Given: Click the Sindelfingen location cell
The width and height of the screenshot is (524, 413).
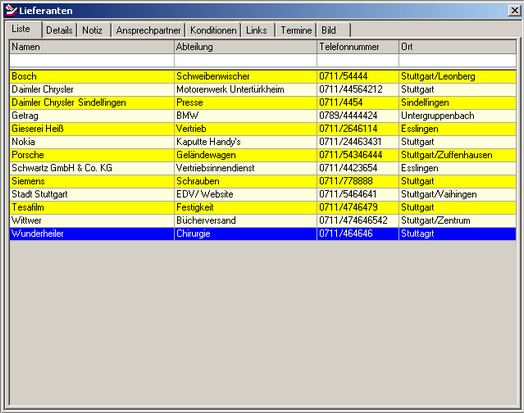Looking at the screenshot, I should point(457,103).
